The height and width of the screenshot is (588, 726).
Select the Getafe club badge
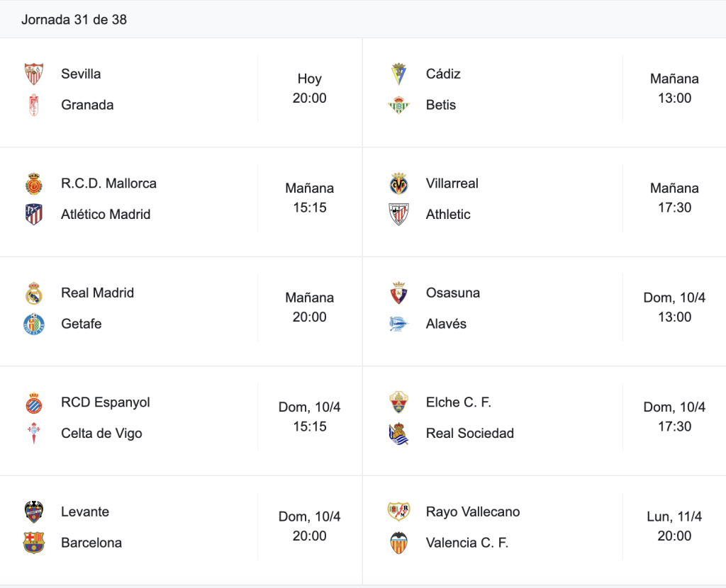[34, 324]
